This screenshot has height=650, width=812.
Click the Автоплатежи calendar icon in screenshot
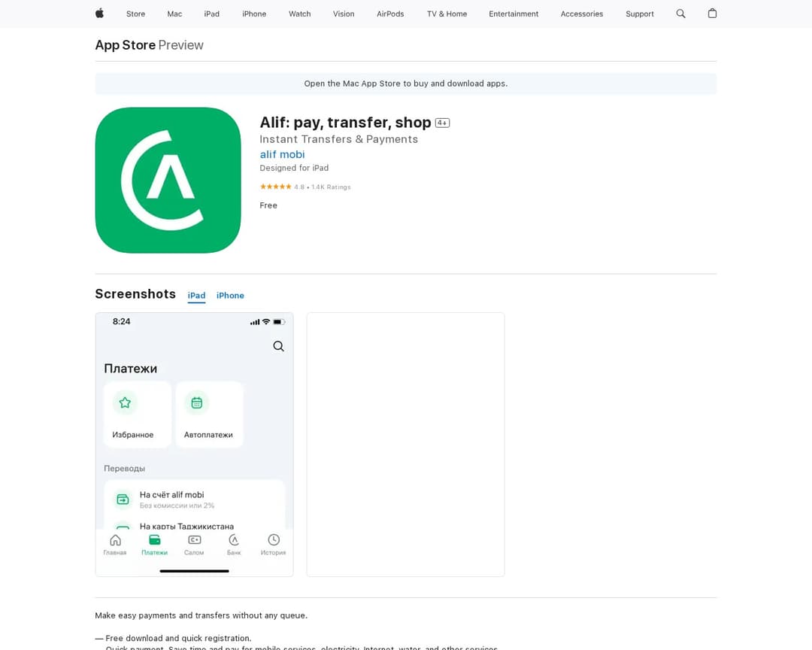197,402
